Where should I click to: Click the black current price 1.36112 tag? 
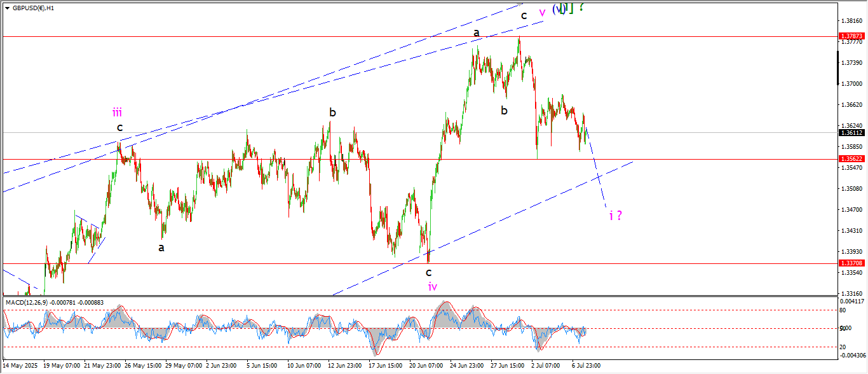pos(851,133)
